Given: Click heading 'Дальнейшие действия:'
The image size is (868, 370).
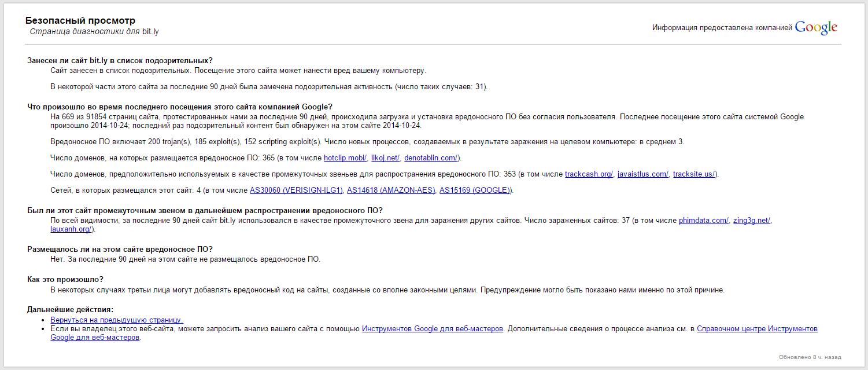Looking at the screenshot, I should tap(71, 309).
